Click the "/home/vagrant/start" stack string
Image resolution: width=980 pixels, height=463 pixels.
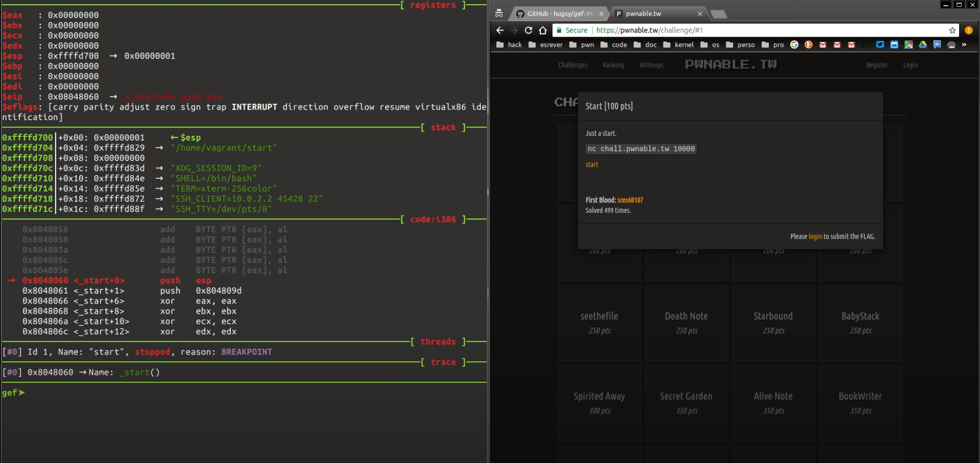pos(223,148)
